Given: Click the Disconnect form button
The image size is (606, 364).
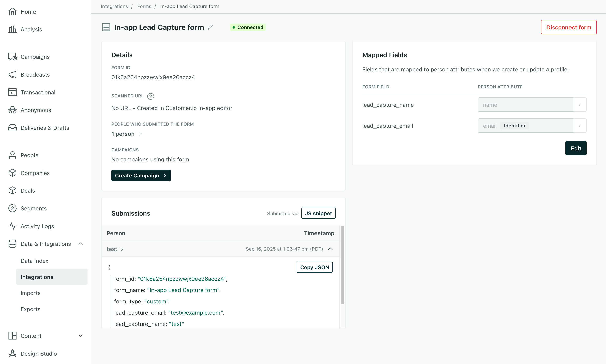Looking at the screenshot, I should click(x=569, y=27).
